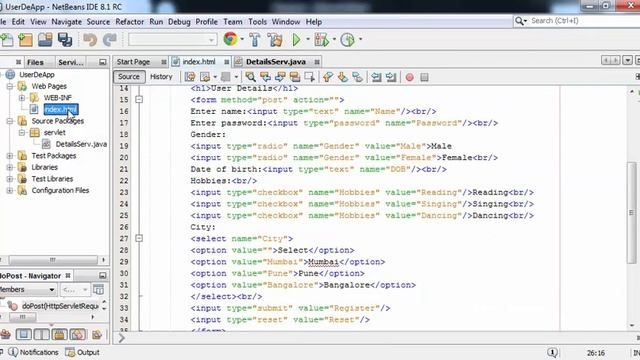Collapse the select code fold on line 27
Viewport: 640px width, 360px height.
pyautogui.click(x=139, y=238)
